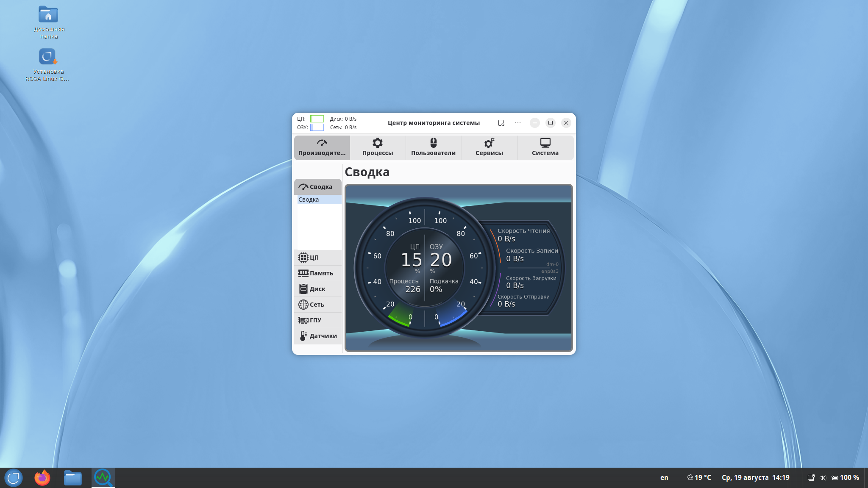The image size is (868, 488).
Task: Open the Память sidebar section
Action: tap(317, 273)
